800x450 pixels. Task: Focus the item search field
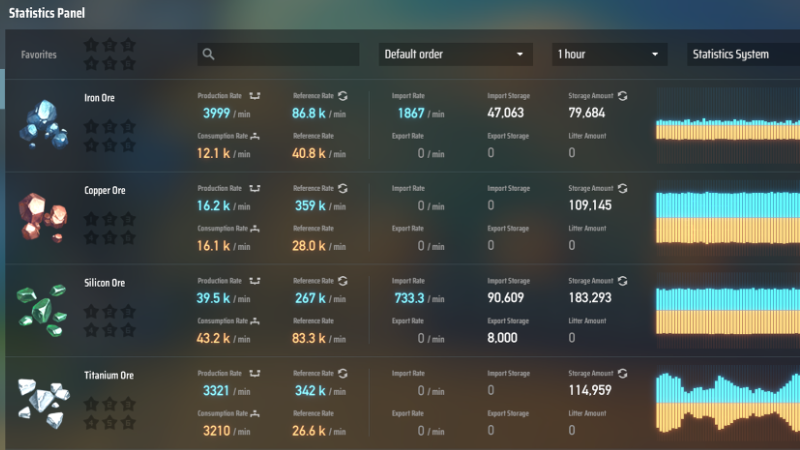[285, 55]
